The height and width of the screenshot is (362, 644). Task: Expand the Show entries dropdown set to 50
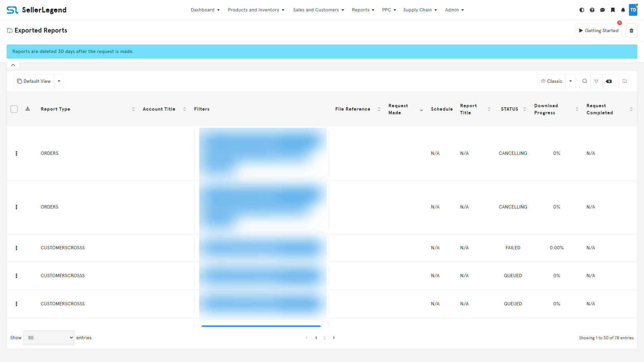[x=49, y=338]
